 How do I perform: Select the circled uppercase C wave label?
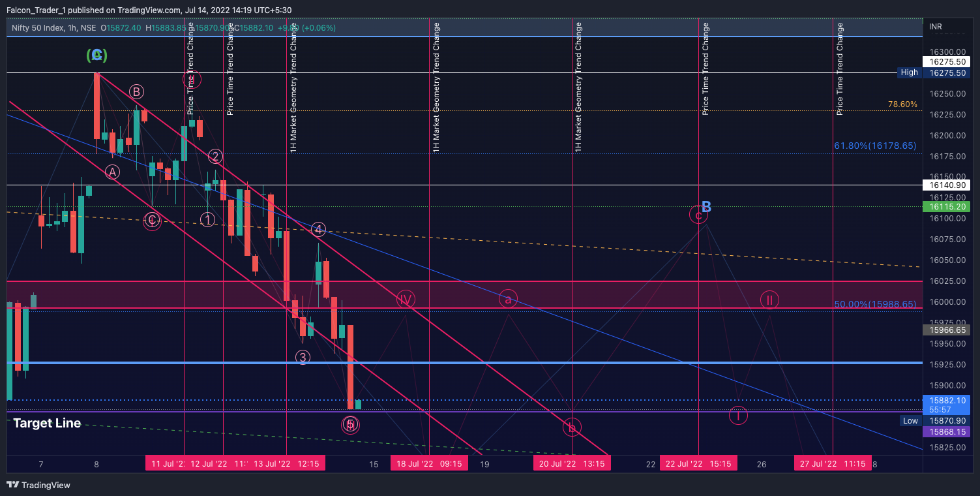[152, 221]
